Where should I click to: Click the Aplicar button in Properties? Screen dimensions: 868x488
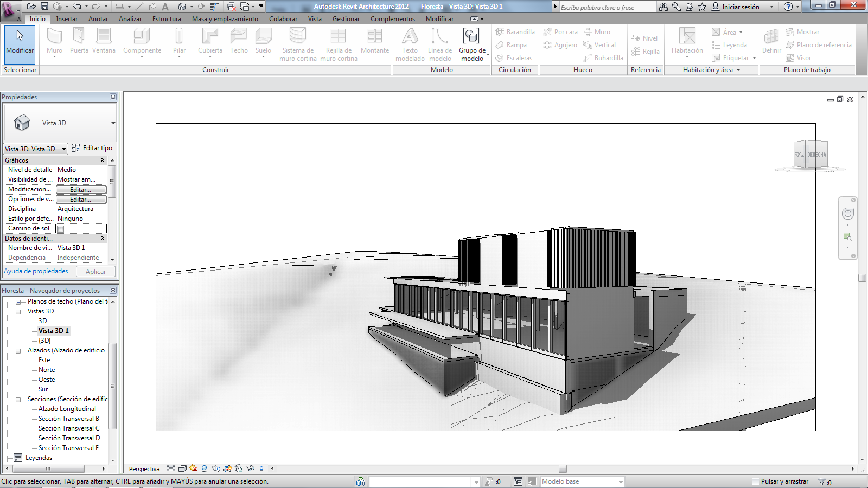pyautogui.click(x=95, y=271)
